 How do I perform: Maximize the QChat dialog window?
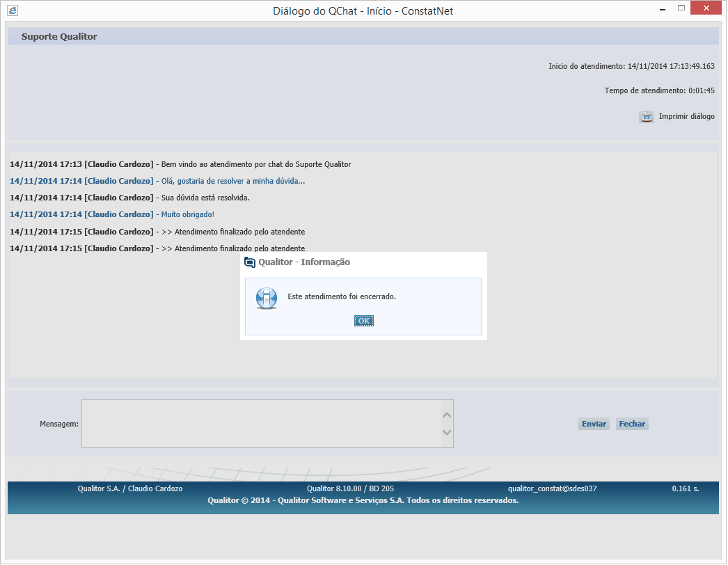[x=681, y=9]
